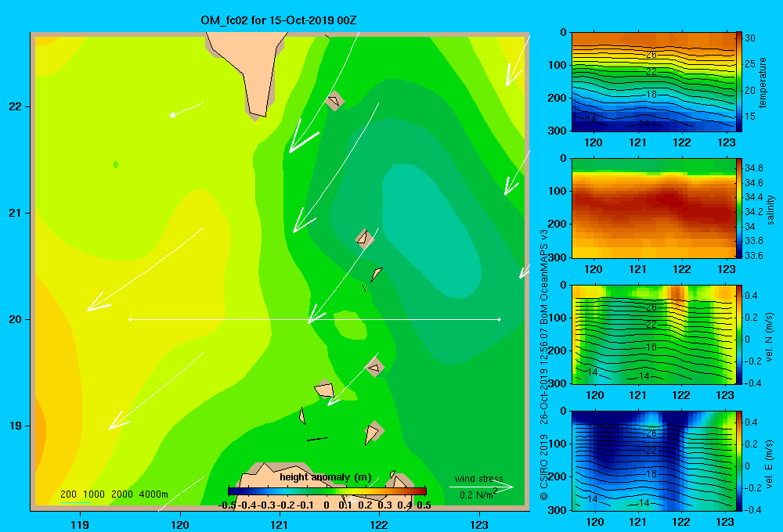Click the 26-Oct-2019 12:56:07 timestamp
Screen dimensions: 783x532
[544, 377]
